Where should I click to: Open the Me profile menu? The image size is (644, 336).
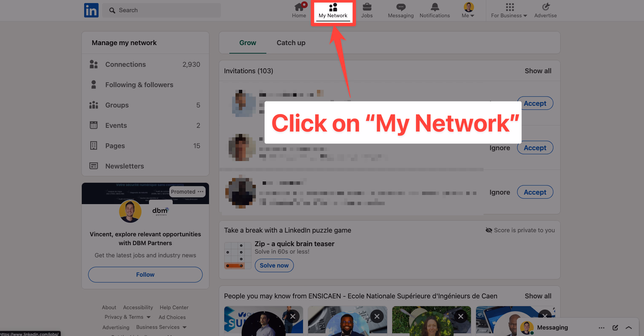pyautogui.click(x=468, y=11)
